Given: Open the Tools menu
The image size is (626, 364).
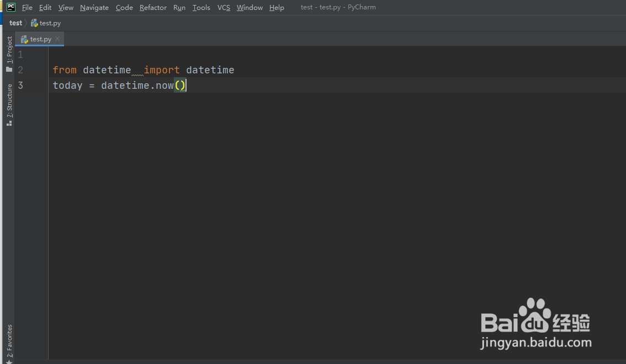Looking at the screenshot, I should (201, 8).
